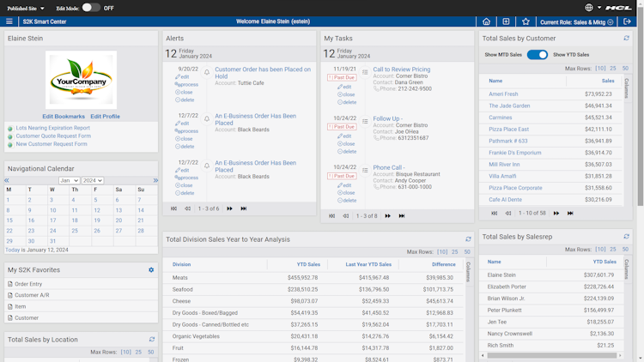The width and height of the screenshot is (644, 362).
Task: Open the Order Entry favorite
Action: (x=28, y=284)
